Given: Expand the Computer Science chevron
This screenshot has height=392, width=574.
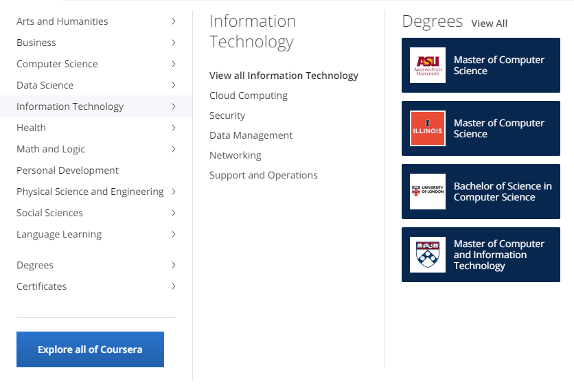Looking at the screenshot, I should [174, 64].
